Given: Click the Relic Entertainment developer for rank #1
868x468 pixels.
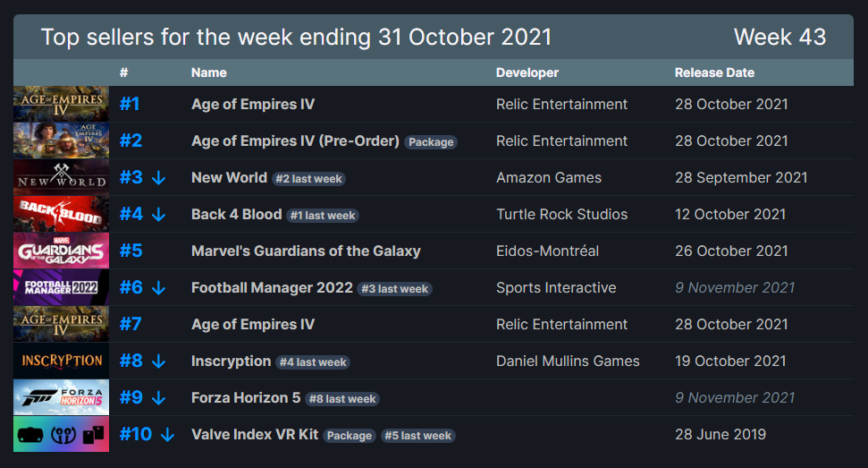Looking at the screenshot, I should (x=561, y=105).
